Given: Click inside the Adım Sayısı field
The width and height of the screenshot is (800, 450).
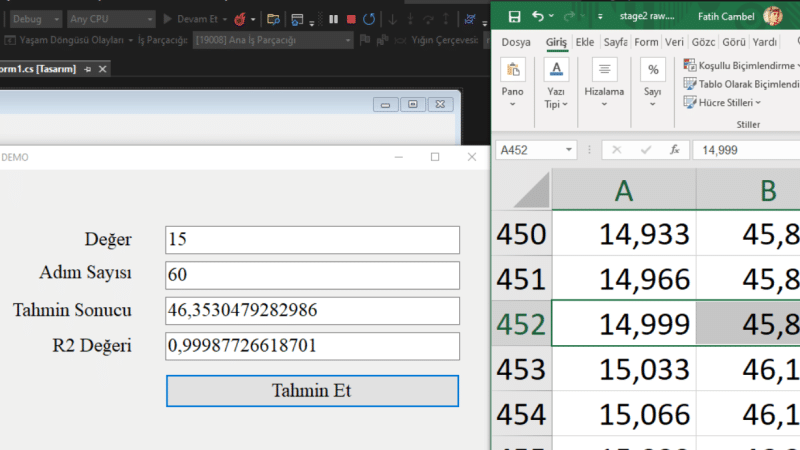Looking at the screenshot, I should click(312, 275).
